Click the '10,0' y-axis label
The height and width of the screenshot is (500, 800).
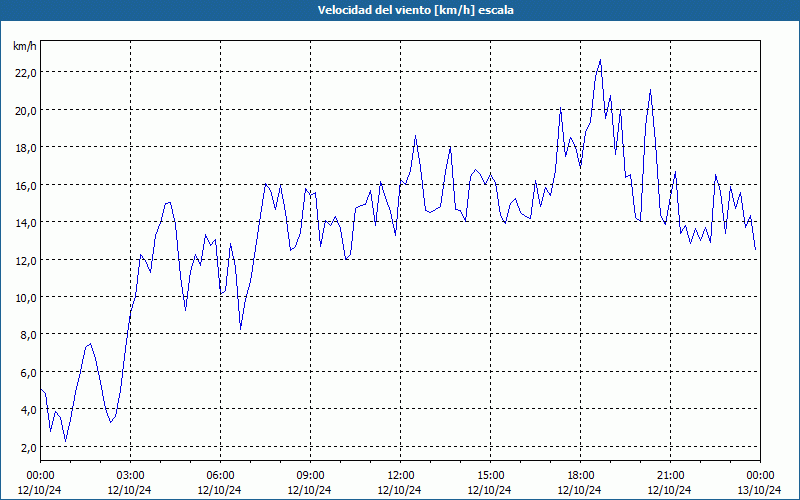(x=26, y=297)
